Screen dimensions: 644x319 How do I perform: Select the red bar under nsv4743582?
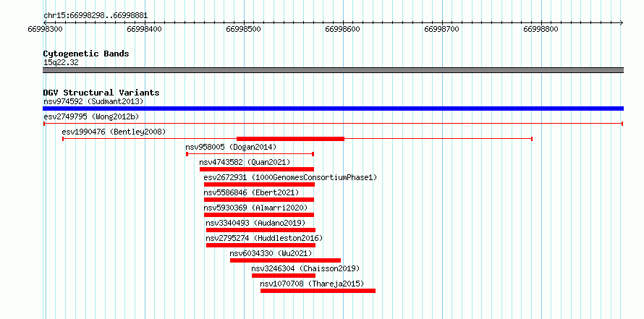point(257,169)
